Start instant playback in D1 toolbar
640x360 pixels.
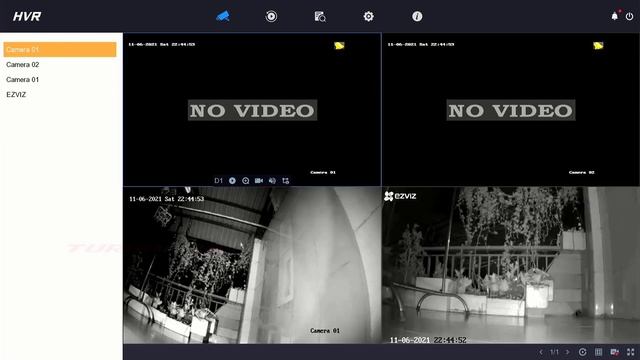coord(232,180)
